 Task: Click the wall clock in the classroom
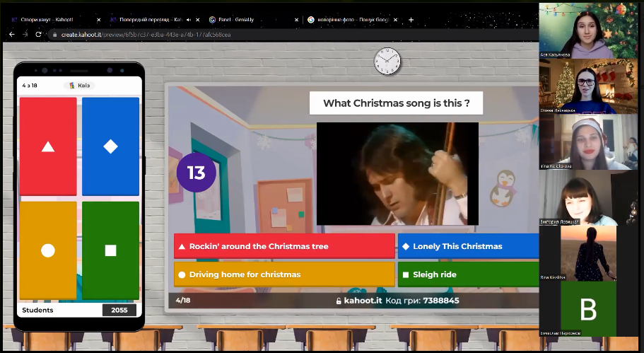point(387,62)
